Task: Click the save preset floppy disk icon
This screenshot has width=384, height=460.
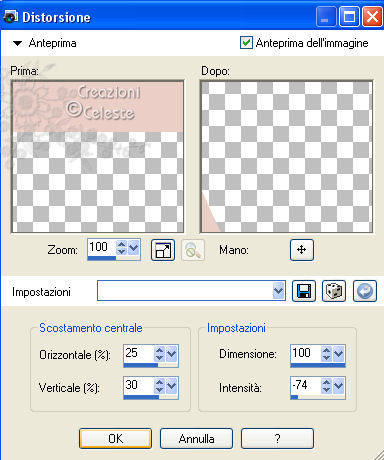Action: [304, 291]
